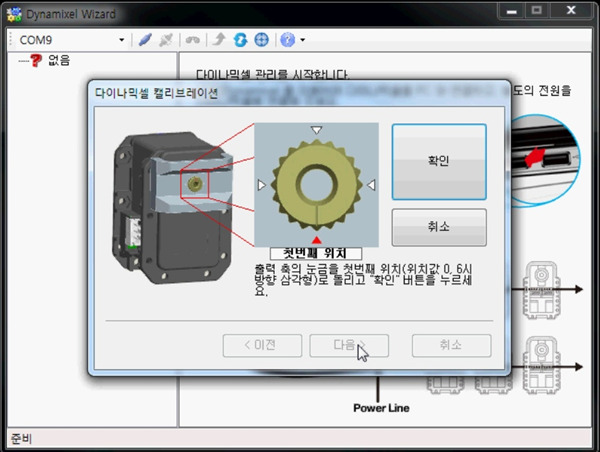Click the Dynamixel servo motor image

(165, 200)
